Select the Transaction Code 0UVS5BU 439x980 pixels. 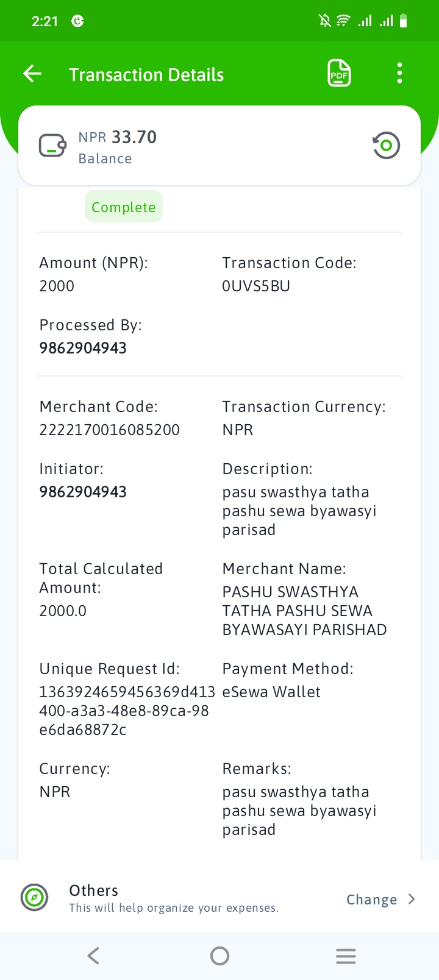click(256, 286)
